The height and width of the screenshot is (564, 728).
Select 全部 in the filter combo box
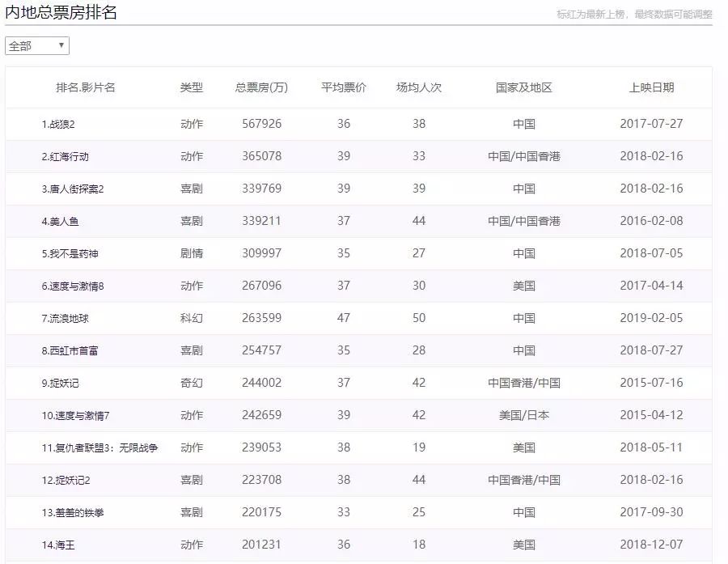pyautogui.click(x=36, y=46)
